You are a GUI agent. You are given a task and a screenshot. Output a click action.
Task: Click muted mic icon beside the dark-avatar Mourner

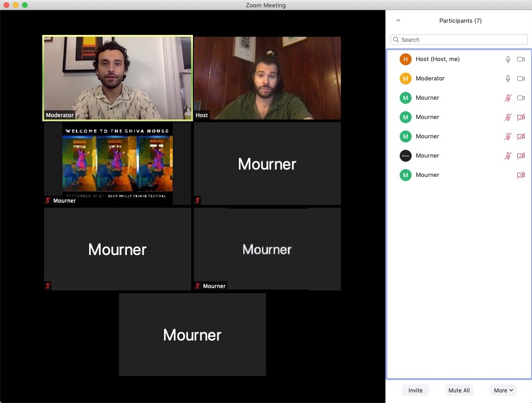click(508, 156)
